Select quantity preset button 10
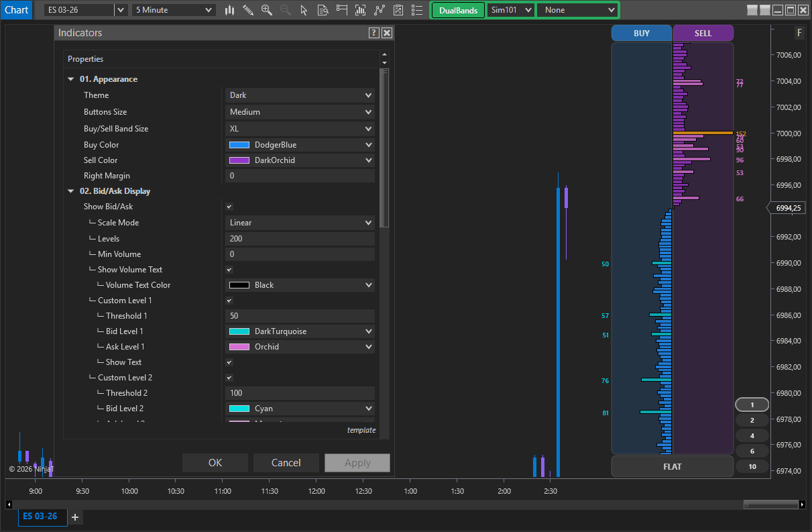The width and height of the screenshot is (812, 532). click(752, 466)
